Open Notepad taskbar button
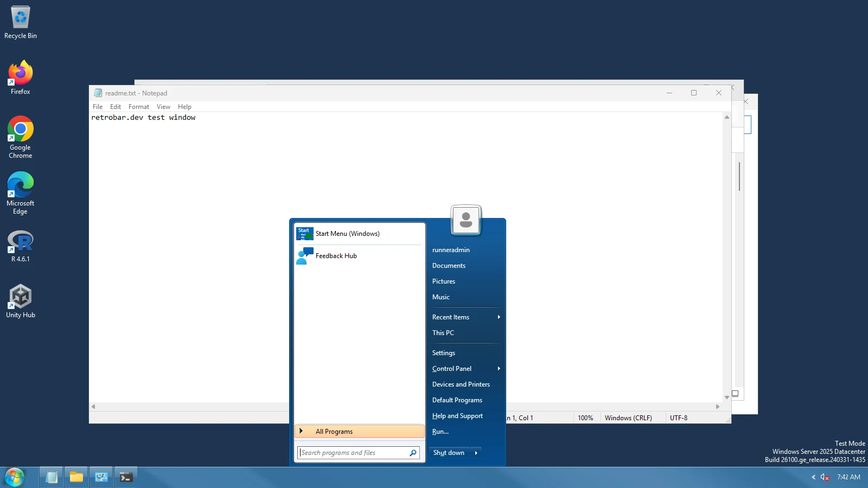 [52, 477]
